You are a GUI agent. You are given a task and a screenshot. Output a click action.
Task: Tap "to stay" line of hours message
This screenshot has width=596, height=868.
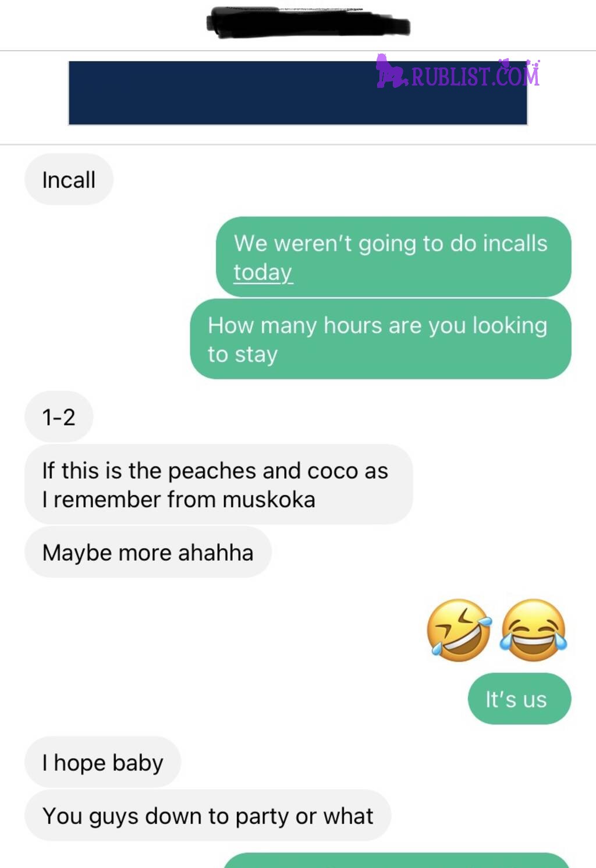pyautogui.click(x=243, y=354)
